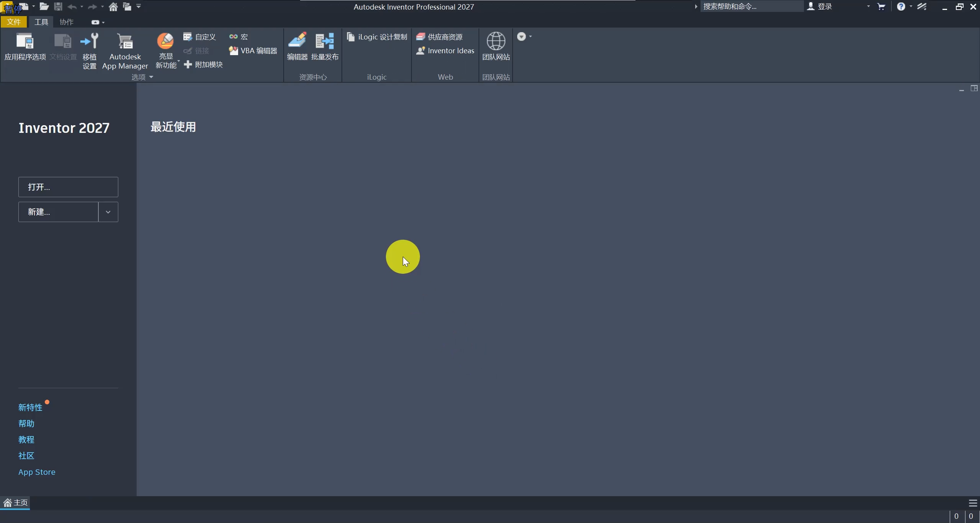Screen dimensions: 980x523
Task: Open the 自定义 customize command
Action: point(199,37)
